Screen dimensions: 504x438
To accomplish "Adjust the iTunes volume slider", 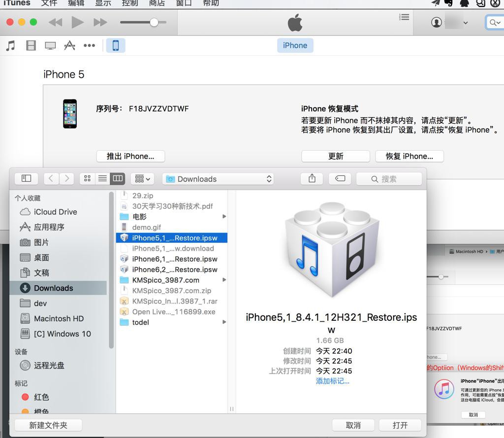I will pos(143,22).
